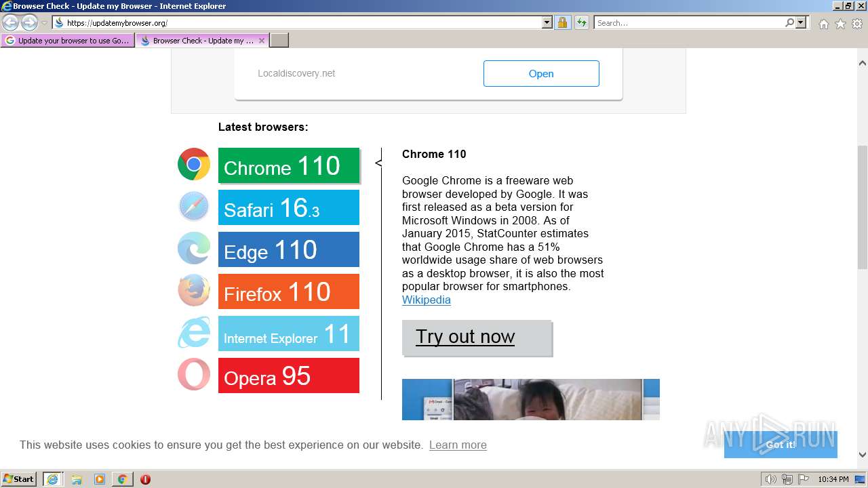868x488 pixels.
Task: Click the Open button for Localdiscovery.net
Action: [541, 73]
